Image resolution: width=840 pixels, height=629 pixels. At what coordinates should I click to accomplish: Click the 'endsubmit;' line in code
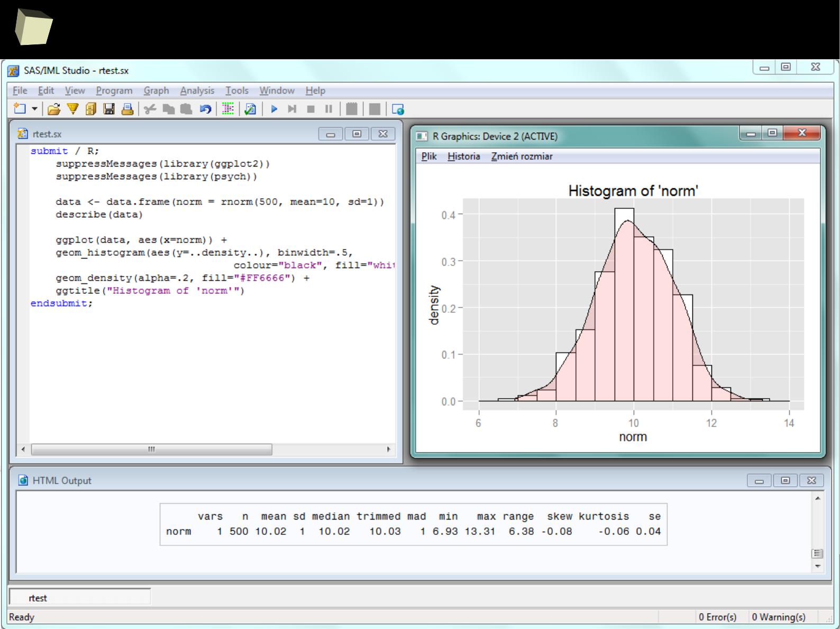coord(61,303)
